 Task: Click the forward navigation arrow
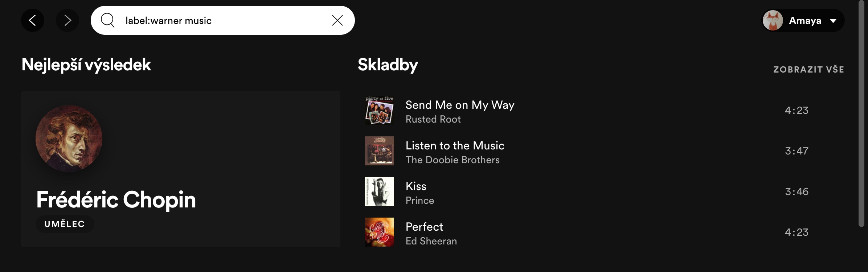[x=67, y=20]
